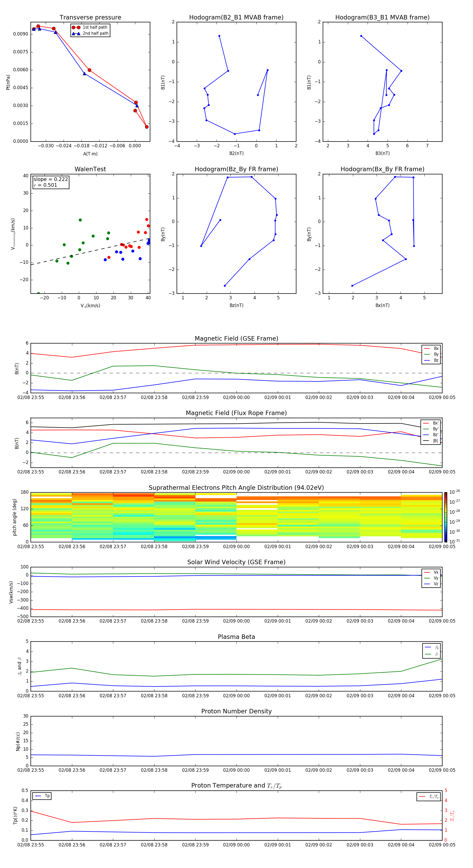Select the "Bz'" flux rope legend entry
The width and height of the screenshot is (473, 868).
[431, 435]
